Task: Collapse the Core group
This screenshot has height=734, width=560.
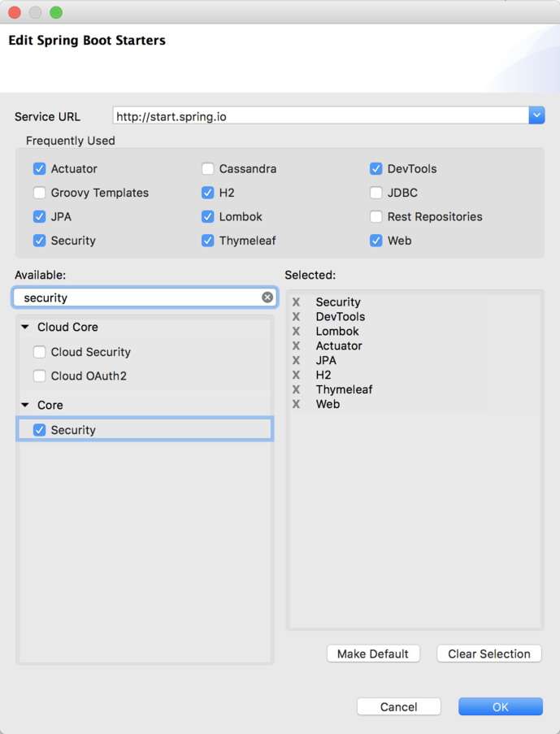Action: (x=25, y=405)
